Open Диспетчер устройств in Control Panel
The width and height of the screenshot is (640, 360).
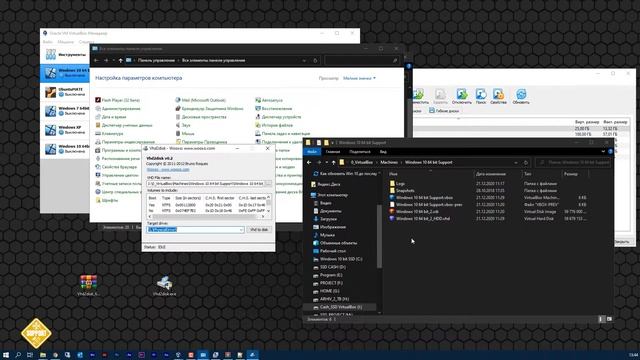coord(278,117)
